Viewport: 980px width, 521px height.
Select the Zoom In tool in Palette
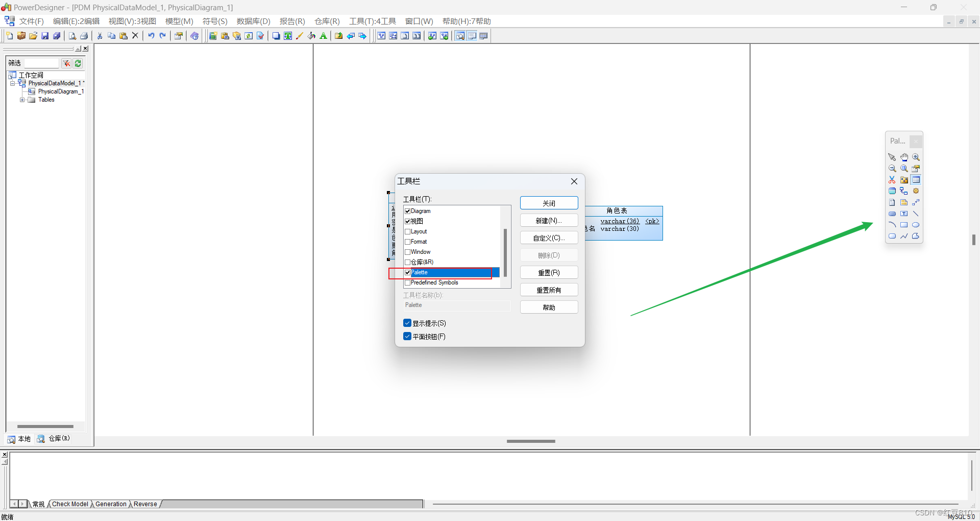coord(916,157)
